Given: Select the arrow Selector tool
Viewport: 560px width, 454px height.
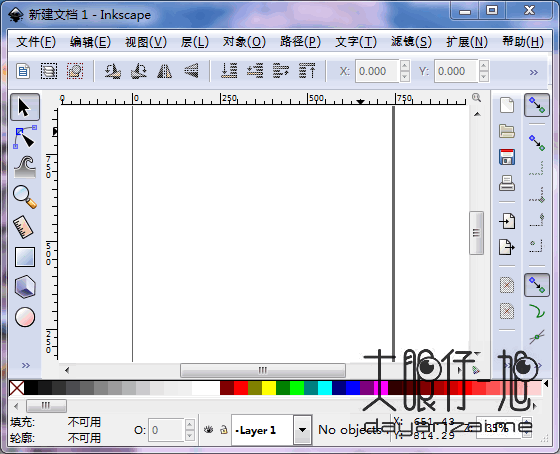Looking at the screenshot, I should click(25, 107).
